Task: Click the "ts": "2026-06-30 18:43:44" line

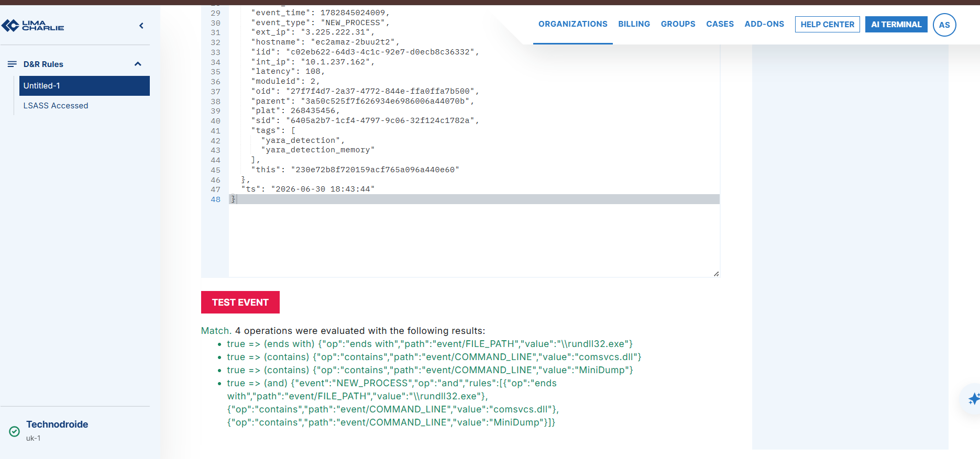Action: [308, 189]
